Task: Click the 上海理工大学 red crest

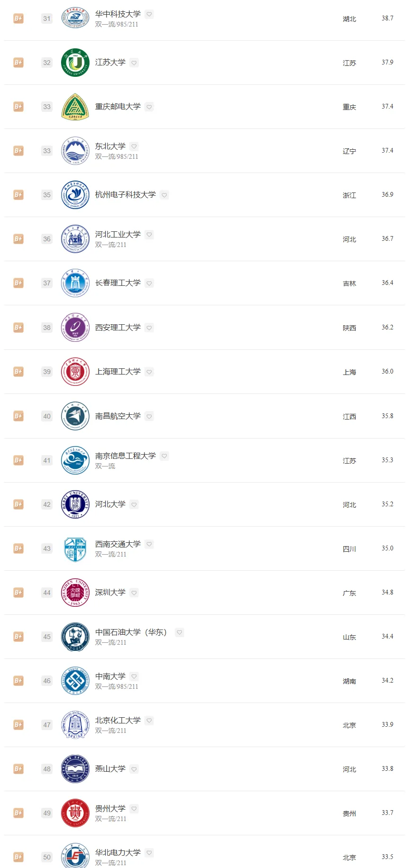Action: pos(75,372)
